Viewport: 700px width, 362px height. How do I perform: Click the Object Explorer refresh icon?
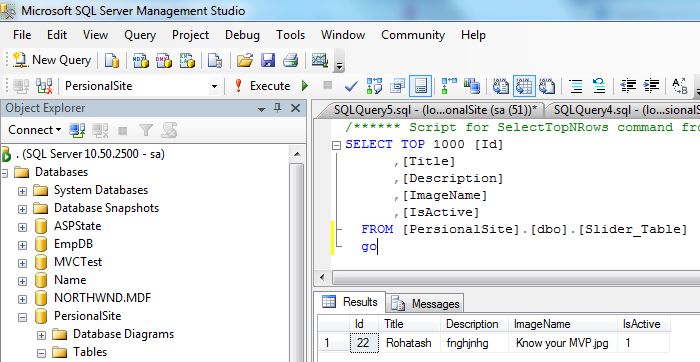point(169,130)
